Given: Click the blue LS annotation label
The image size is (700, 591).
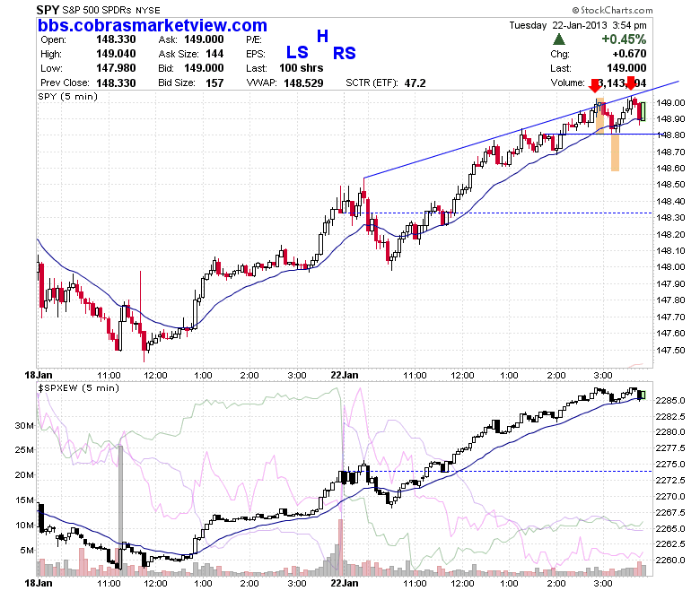Looking at the screenshot, I should pos(297,53).
